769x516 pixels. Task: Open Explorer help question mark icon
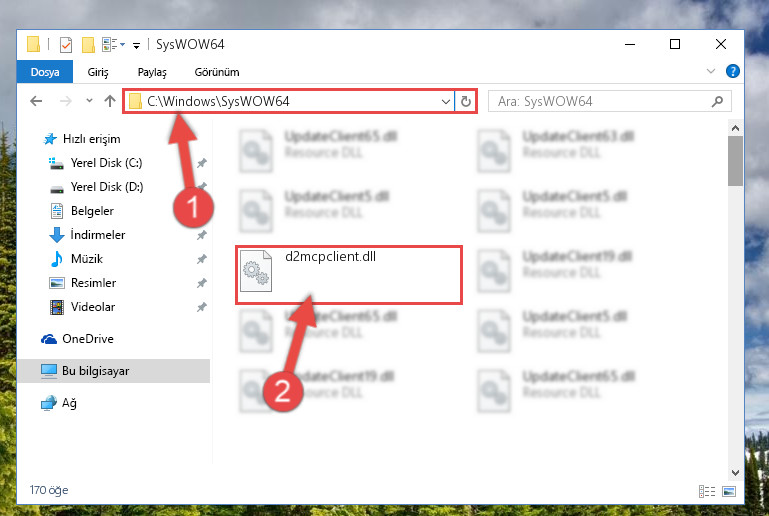[x=732, y=72]
